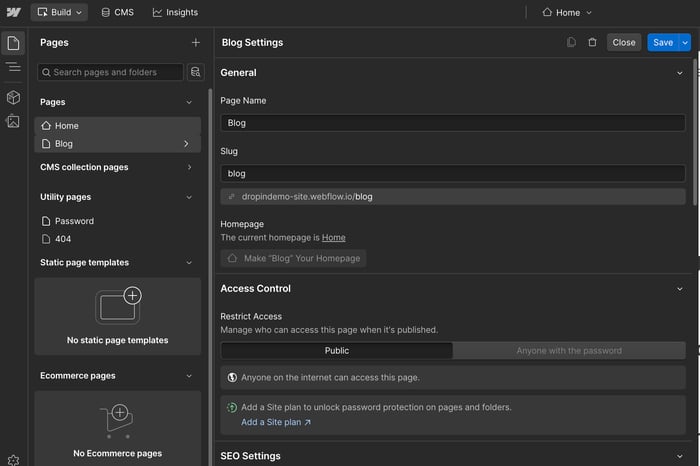This screenshot has width=700, height=466.
Task: Collapse the General settings section
Action: (679, 73)
